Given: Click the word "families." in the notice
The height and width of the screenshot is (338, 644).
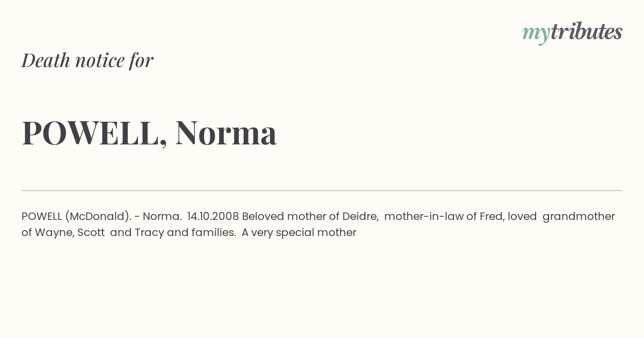Looking at the screenshot, I should coord(214,233).
